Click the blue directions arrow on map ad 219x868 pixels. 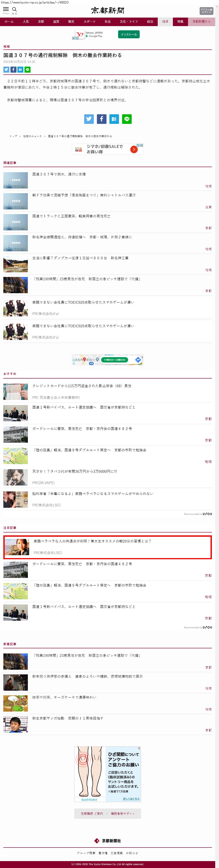click(138, 360)
